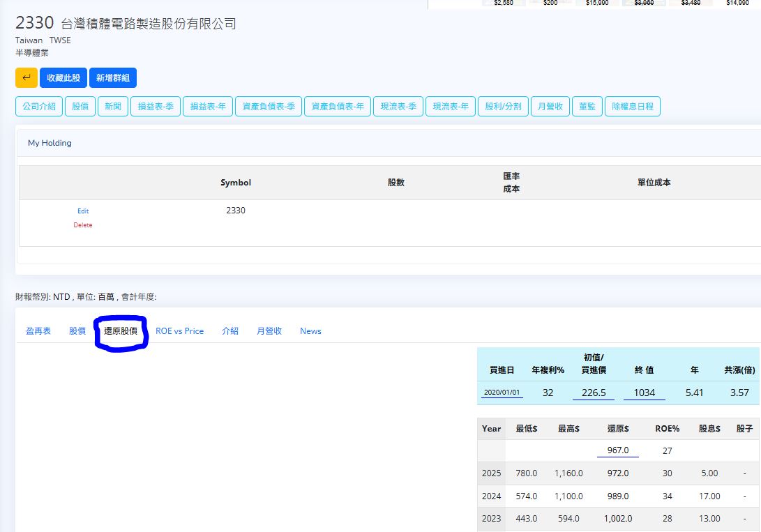
Task: Click holding symbol cell 2330
Action: pos(235,211)
